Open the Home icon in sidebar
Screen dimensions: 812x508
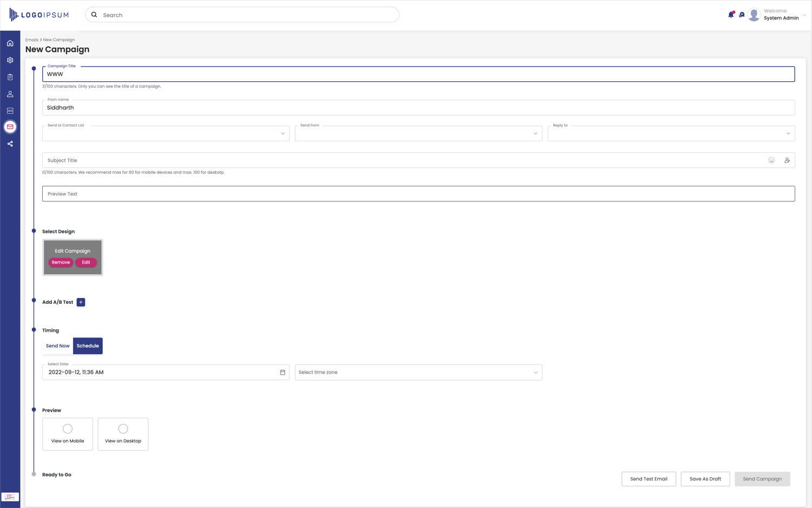click(x=10, y=43)
